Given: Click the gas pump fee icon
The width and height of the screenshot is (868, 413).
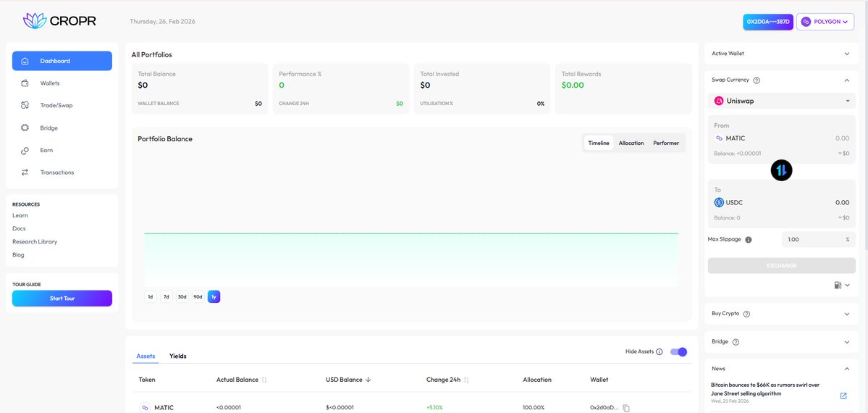Looking at the screenshot, I should coord(838,285).
